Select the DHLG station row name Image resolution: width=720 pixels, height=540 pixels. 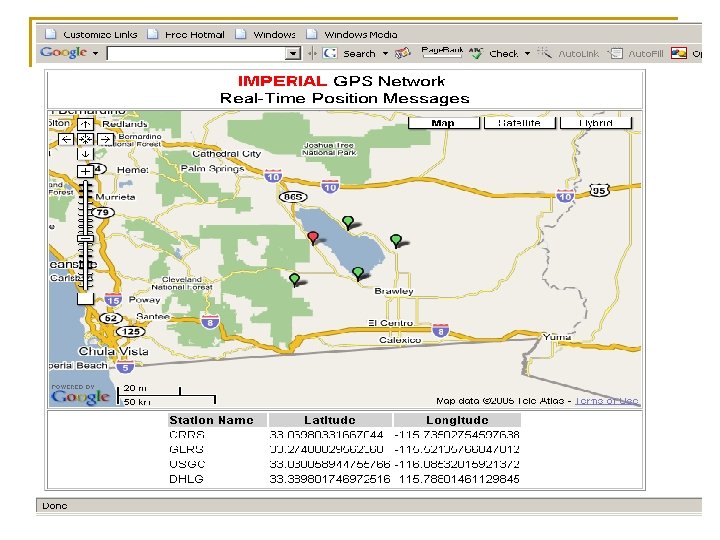[186, 479]
